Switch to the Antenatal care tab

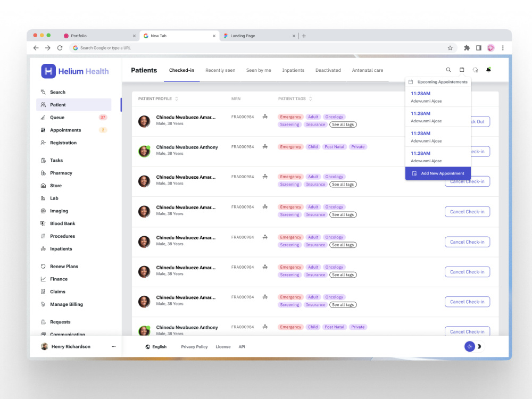tap(368, 70)
